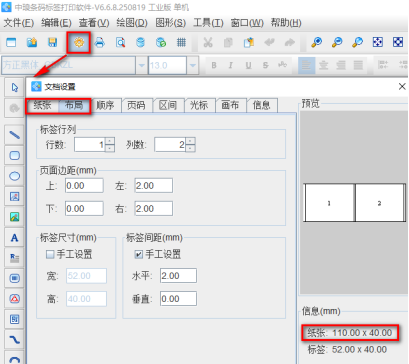The image size is (409, 364).
Task: Switch to the 顺序 tab
Action: 105,106
